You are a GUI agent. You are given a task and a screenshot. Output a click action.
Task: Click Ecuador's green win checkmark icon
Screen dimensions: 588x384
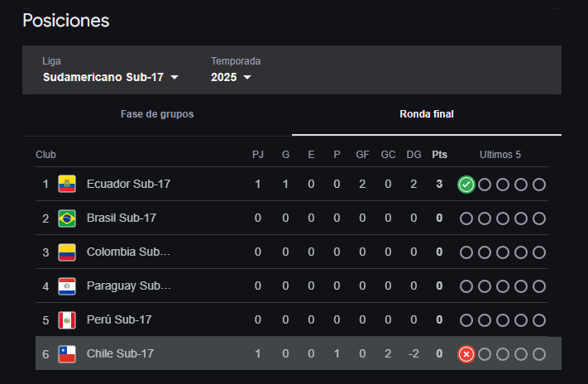[x=466, y=185]
